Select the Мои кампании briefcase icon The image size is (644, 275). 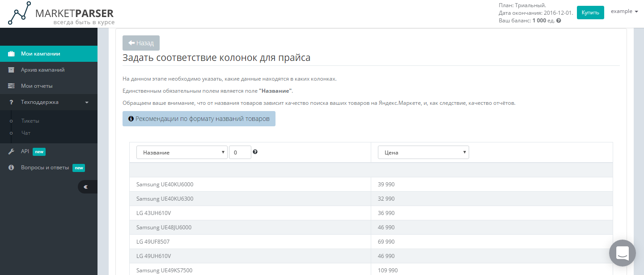click(11, 53)
